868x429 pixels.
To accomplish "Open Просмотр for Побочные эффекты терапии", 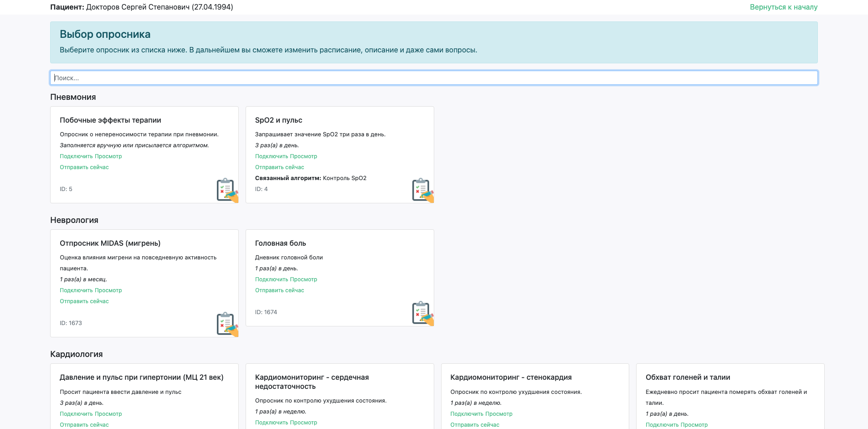I will (109, 156).
